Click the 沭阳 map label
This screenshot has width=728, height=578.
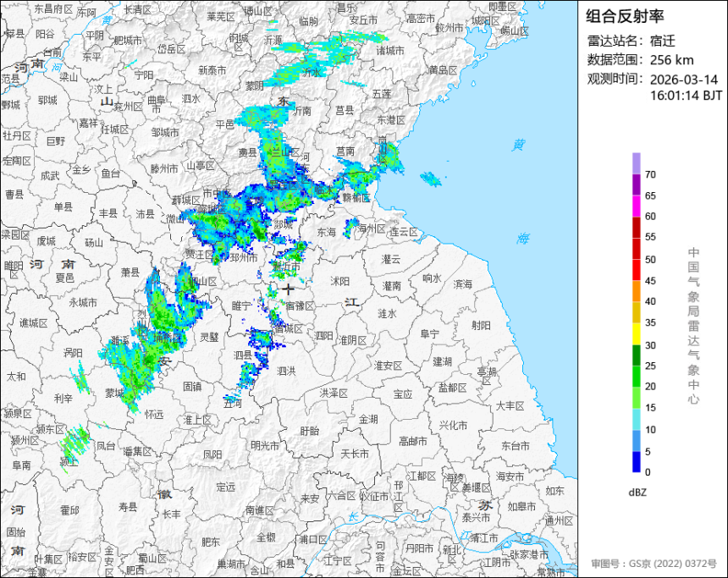[339, 281]
